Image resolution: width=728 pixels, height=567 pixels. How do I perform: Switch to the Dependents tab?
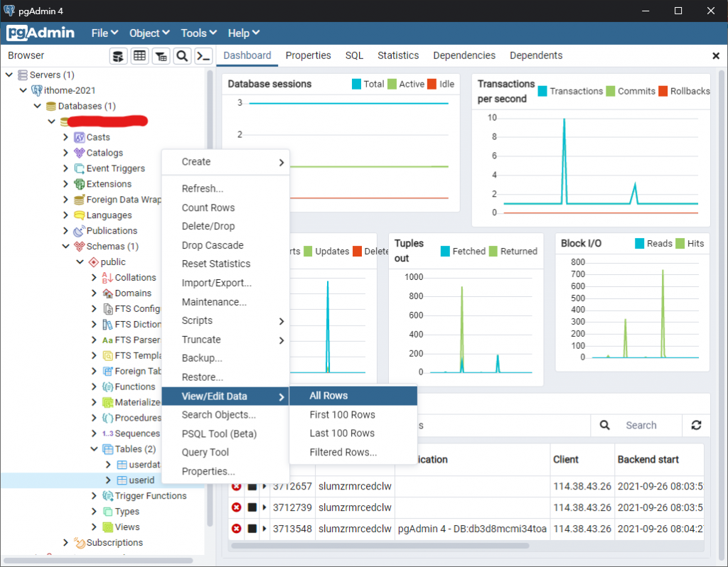point(536,55)
